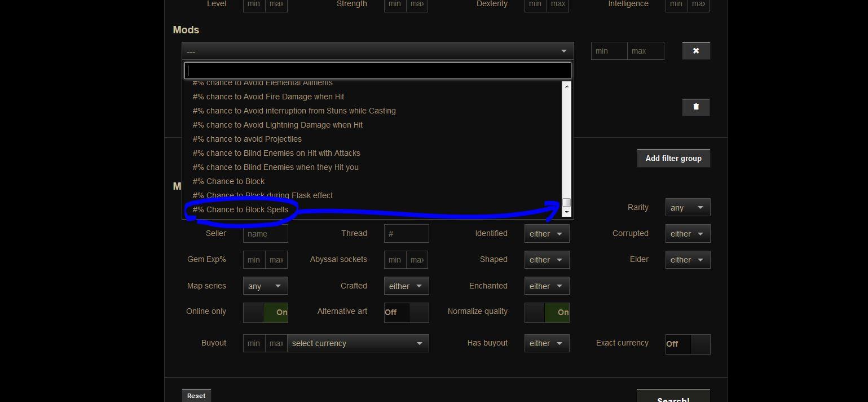Click the Add filter group button
The width and height of the screenshot is (868, 402).
pos(673,158)
